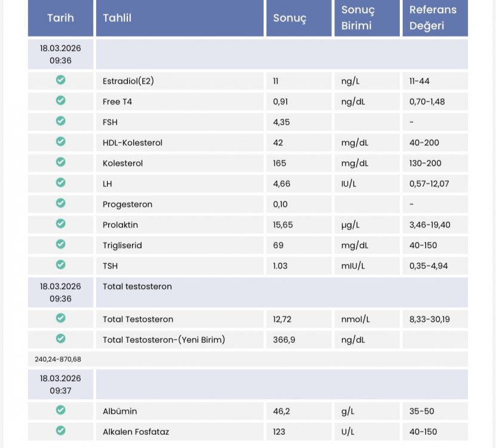Select the Total testosteron group header row
Screen dimensions: 496x448
[281, 292]
